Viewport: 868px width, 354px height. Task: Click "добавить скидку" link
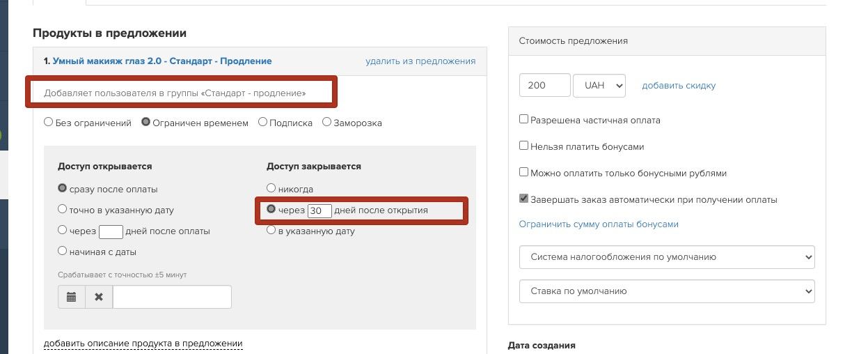(x=679, y=86)
